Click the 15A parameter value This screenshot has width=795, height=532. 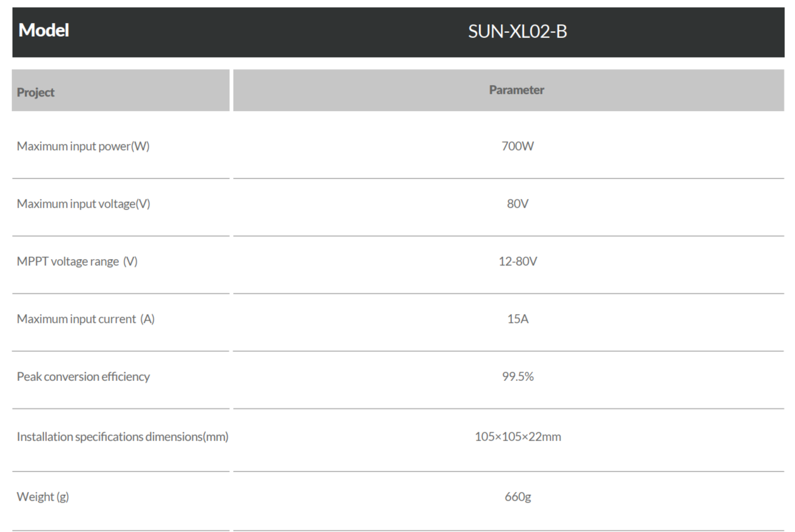tap(518, 319)
